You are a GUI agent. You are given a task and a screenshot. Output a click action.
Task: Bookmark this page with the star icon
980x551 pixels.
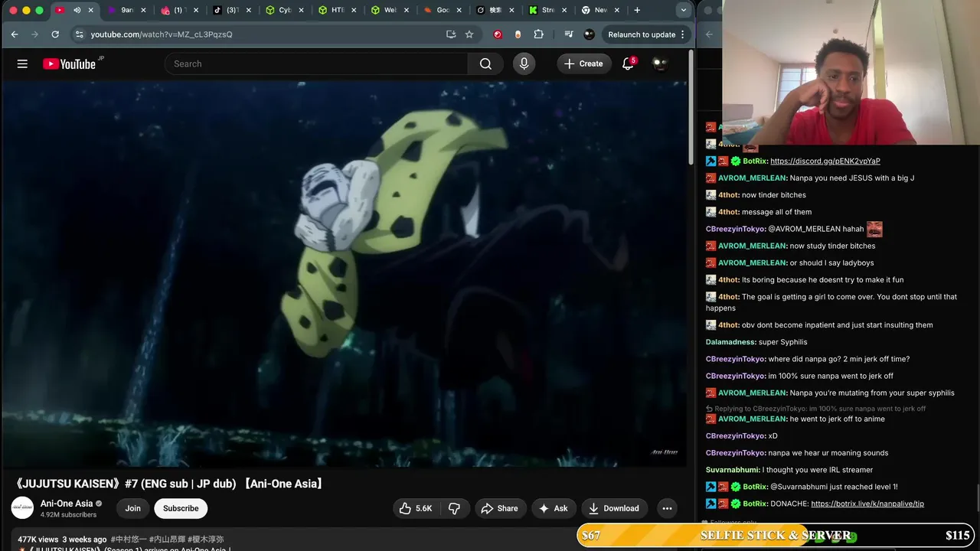(469, 34)
